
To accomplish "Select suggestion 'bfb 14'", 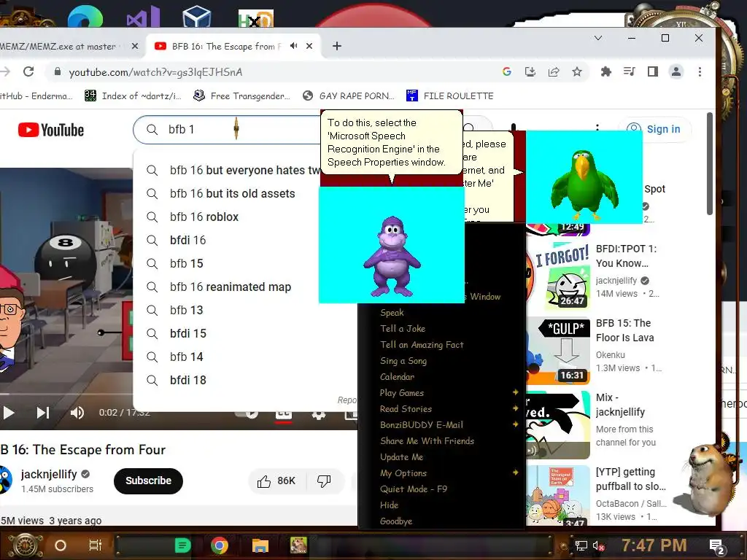I will [186, 357].
